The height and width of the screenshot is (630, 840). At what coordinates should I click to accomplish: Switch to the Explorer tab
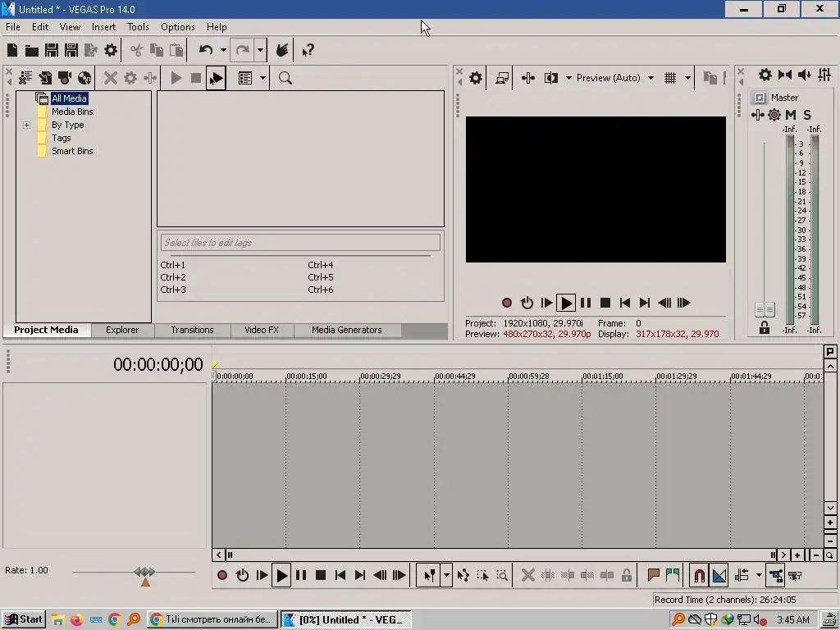coord(122,330)
